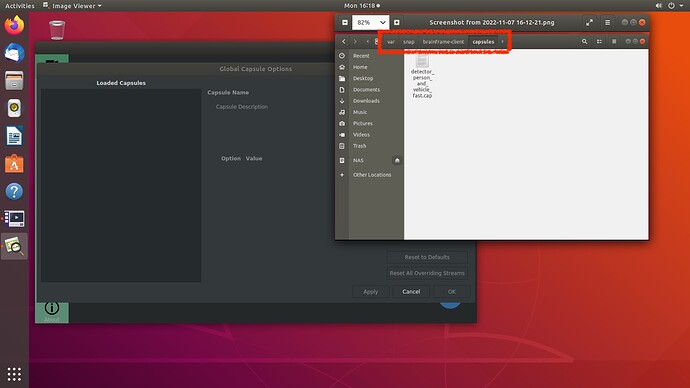
Task: Enter fullscreen in Image Viewer
Action: point(589,22)
